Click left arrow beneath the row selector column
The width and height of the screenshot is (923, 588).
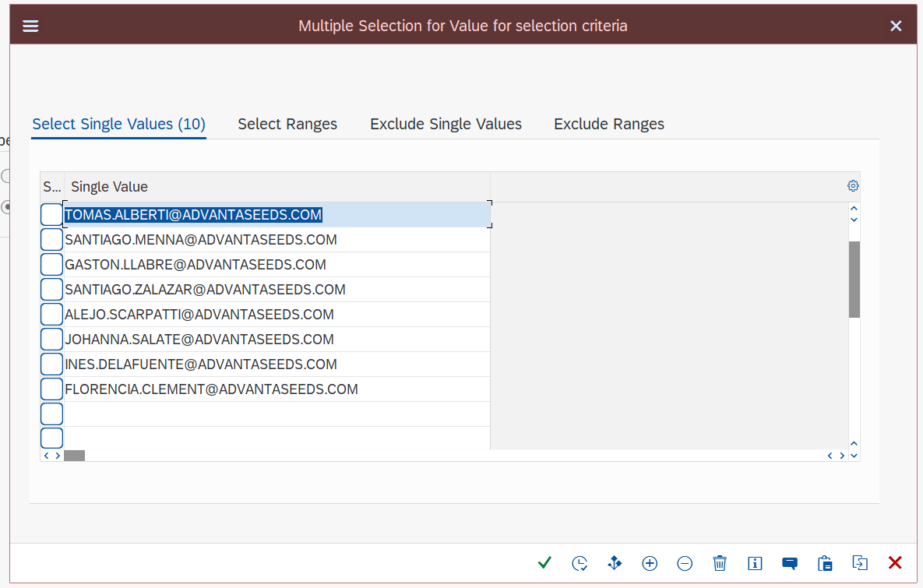[47, 456]
